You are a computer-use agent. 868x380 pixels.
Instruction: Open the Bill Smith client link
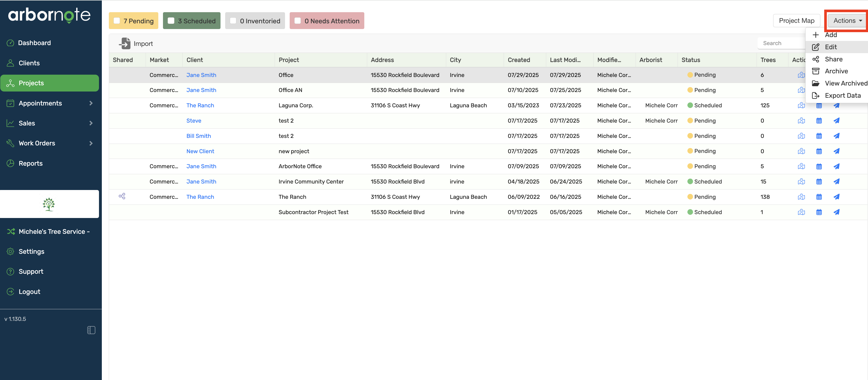[198, 136]
